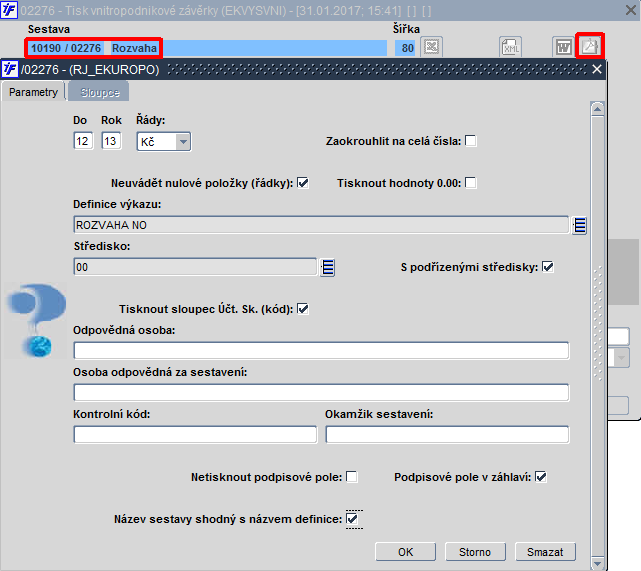641x571 pixels.
Task: Switch to the Sloupce tab
Action: click(99, 92)
